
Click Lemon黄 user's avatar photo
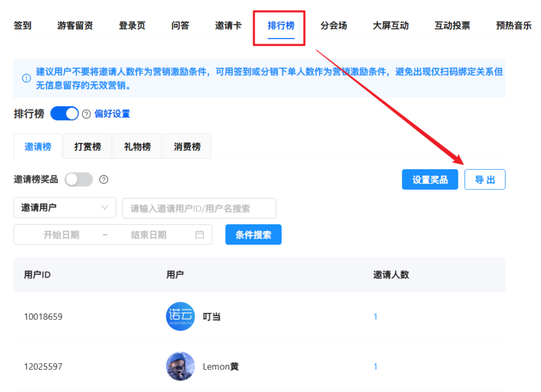(x=180, y=367)
